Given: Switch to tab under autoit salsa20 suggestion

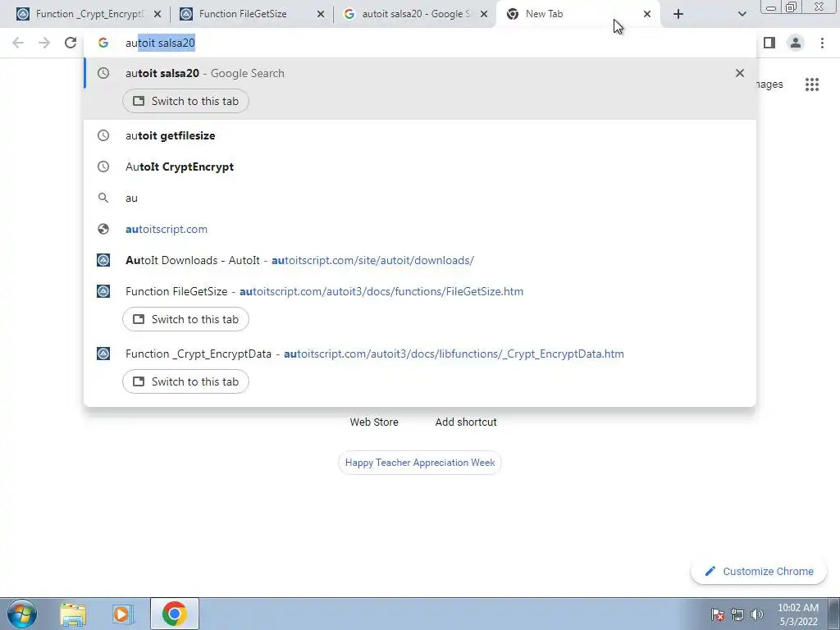Looking at the screenshot, I should [x=186, y=101].
